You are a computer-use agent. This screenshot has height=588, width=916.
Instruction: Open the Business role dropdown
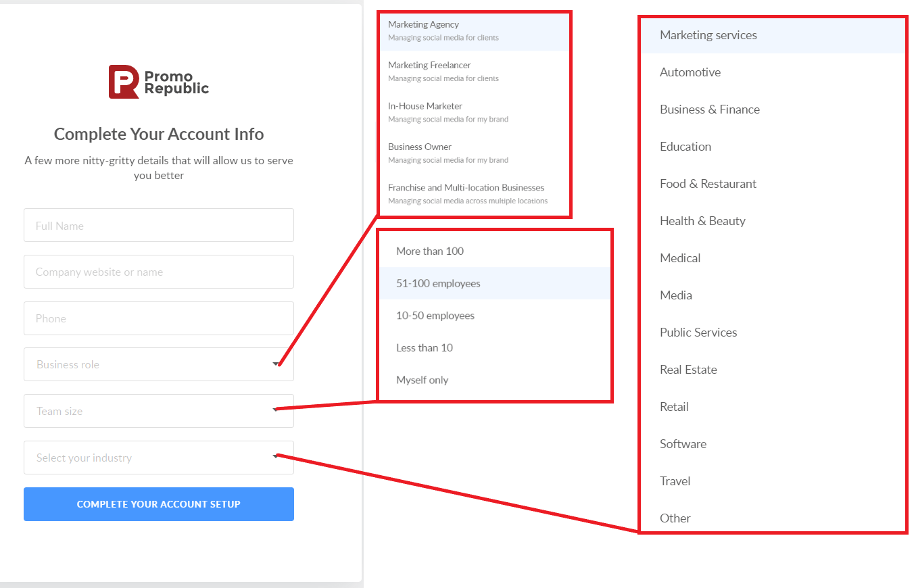coord(159,364)
